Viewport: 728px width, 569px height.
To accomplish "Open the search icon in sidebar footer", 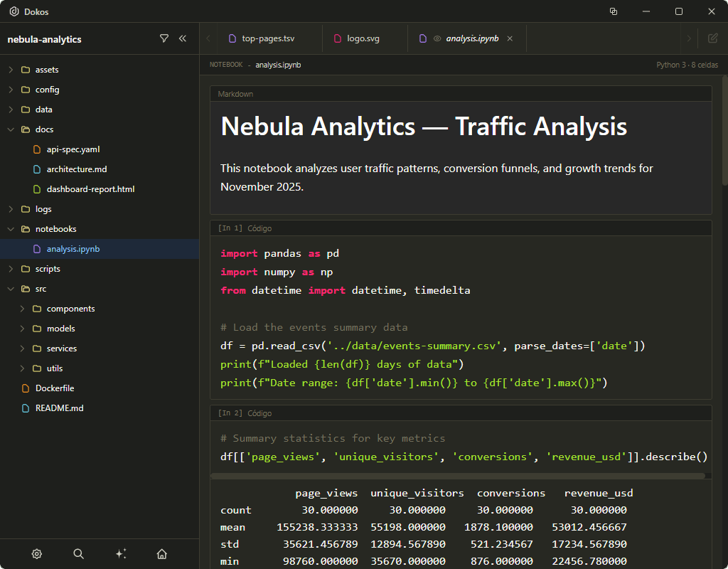I will coord(78,553).
